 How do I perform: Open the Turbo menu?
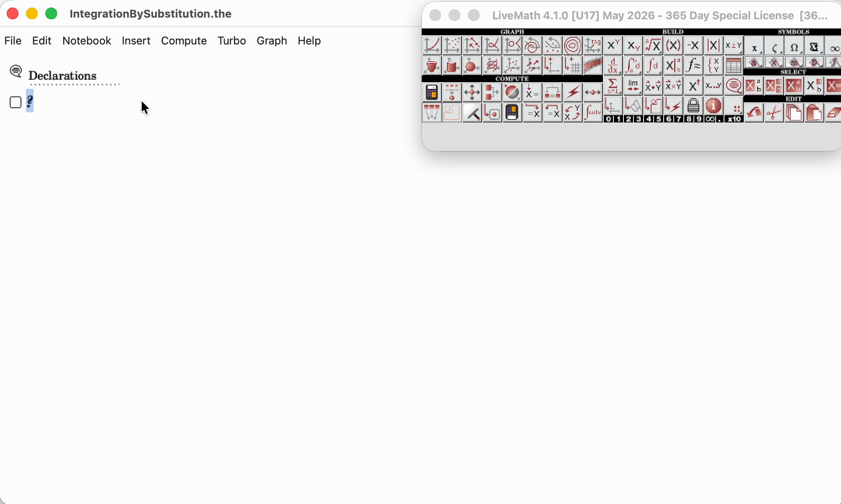click(231, 41)
